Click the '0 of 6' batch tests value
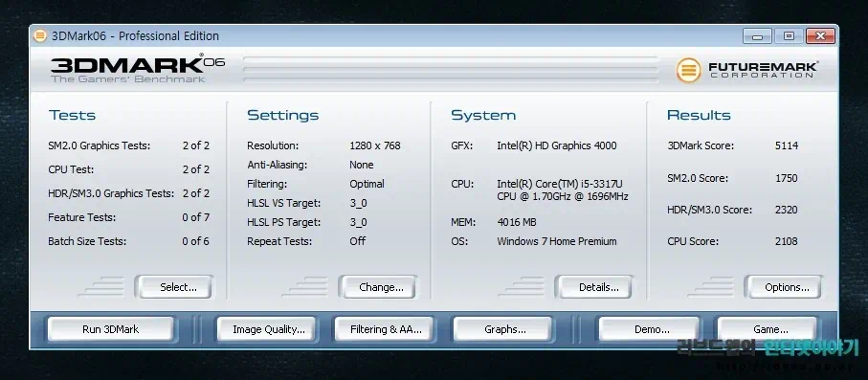This screenshot has height=380, width=868. pyautogui.click(x=196, y=241)
